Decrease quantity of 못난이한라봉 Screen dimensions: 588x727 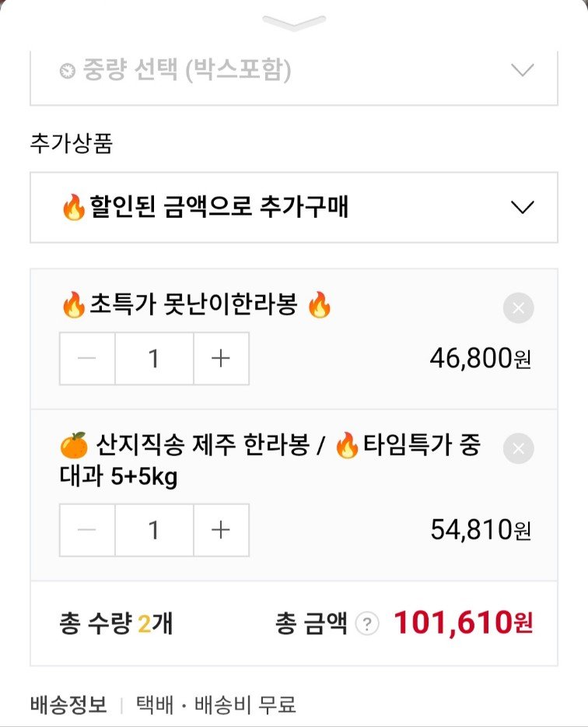coord(87,359)
